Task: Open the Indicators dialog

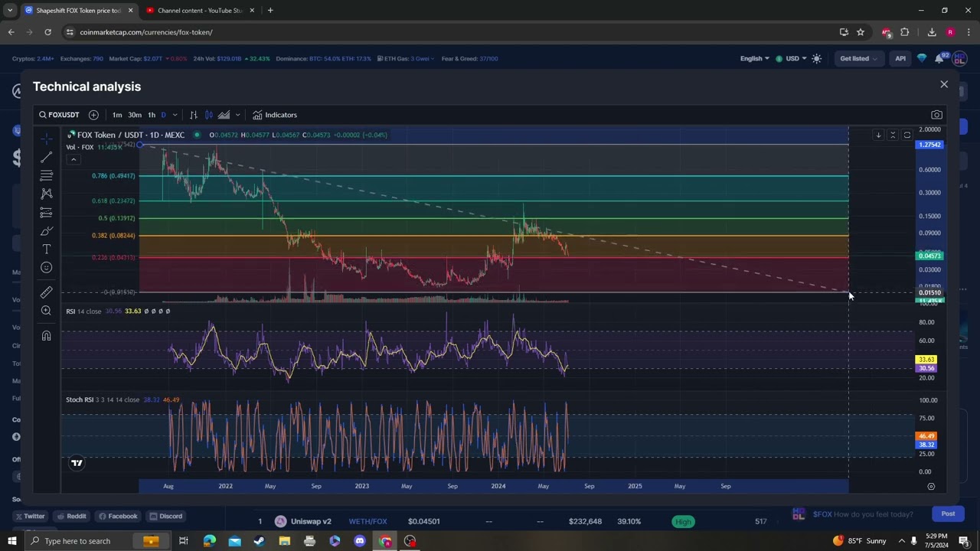Action: tap(275, 115)
